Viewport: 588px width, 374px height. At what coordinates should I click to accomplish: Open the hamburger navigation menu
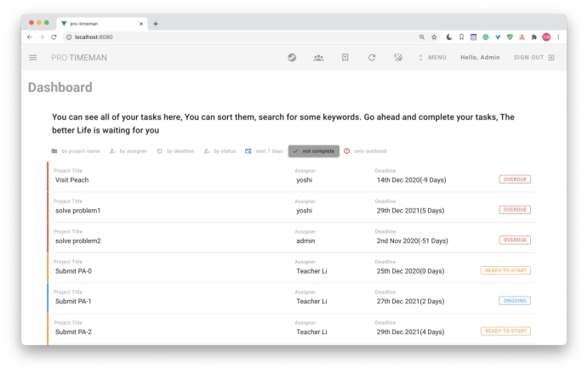tap(33, 58)
